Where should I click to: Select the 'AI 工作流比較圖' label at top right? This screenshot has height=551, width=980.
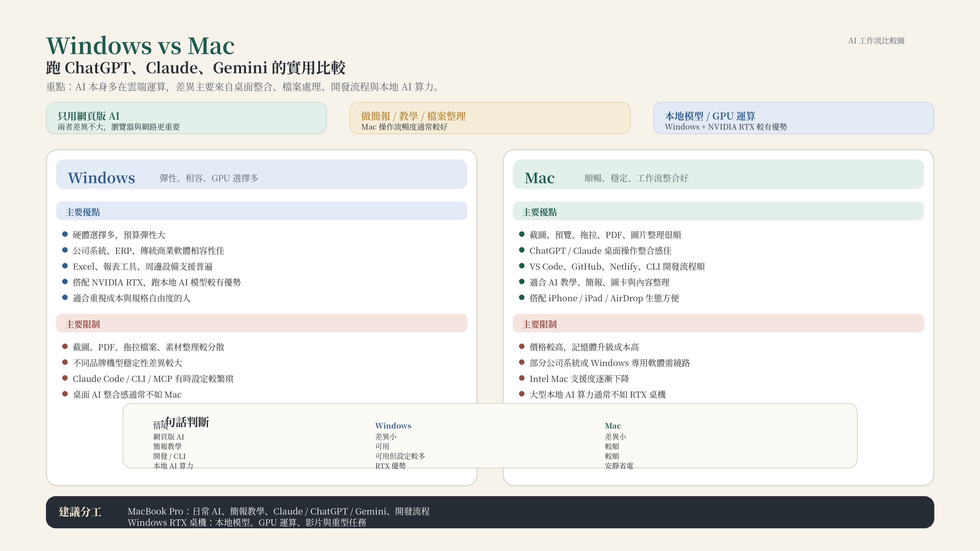pos(876,41)
